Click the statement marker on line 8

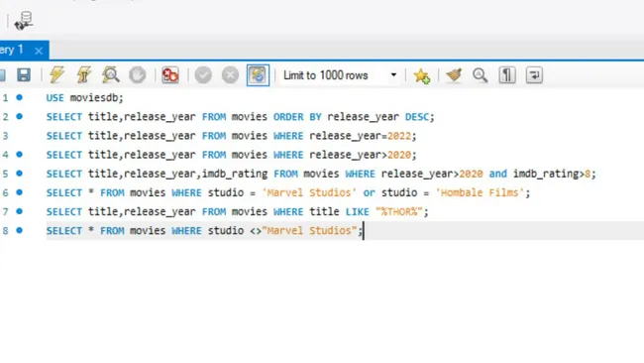pos(19,230)
